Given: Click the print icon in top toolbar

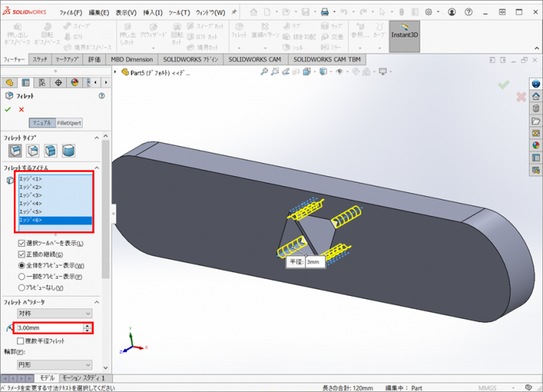Looking at the screenshot, I should (325, 12).
